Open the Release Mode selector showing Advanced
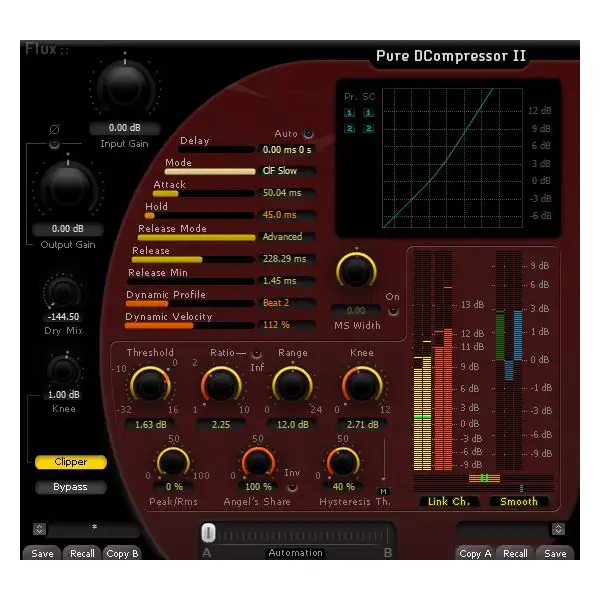 tap(287, 237)
